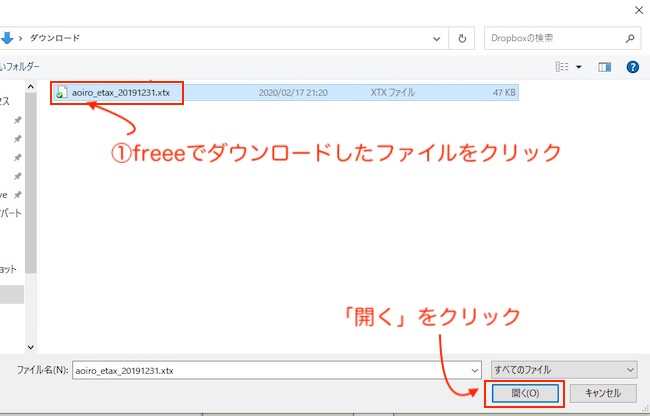Click the xtx file icon for aoiro_etax_20191231
The width and height of the screenshot is (650, 416).
point(61,92)
